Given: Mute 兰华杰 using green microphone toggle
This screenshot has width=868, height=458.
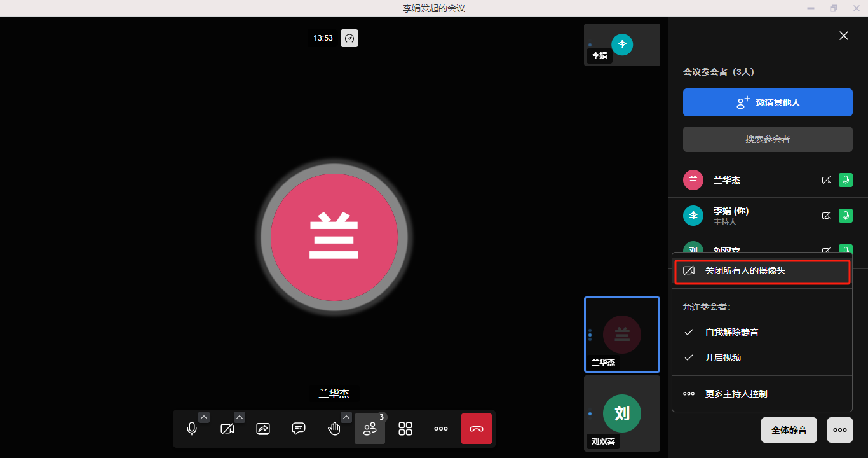Looking at the screenshot, I should (x=845, y=180).
